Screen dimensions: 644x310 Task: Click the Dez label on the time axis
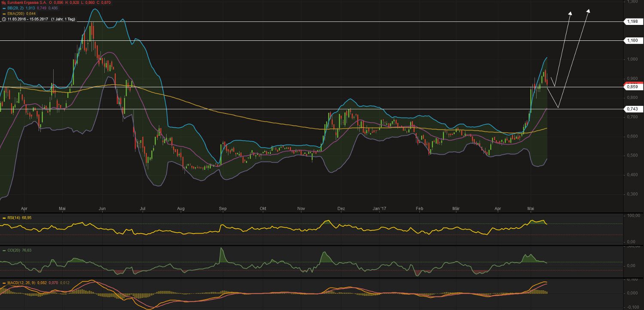pos(342,209)
